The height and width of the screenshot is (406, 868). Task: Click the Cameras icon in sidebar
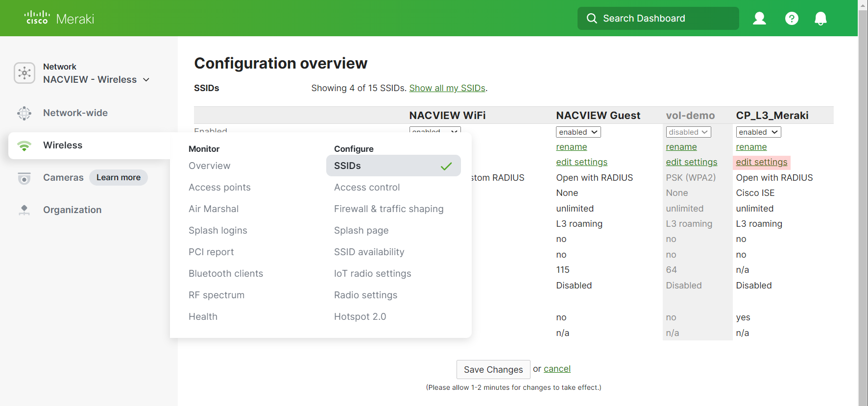(24, 178)
